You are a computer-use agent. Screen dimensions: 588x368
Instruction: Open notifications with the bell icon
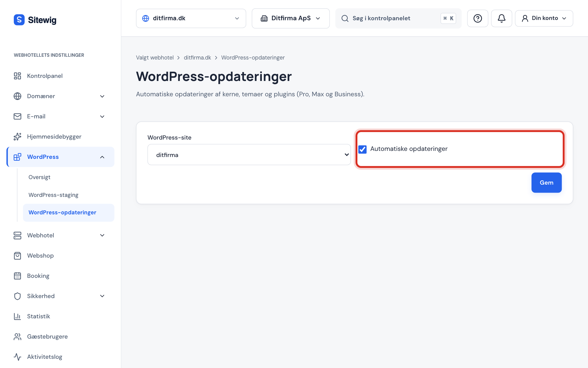click(501, 18)
